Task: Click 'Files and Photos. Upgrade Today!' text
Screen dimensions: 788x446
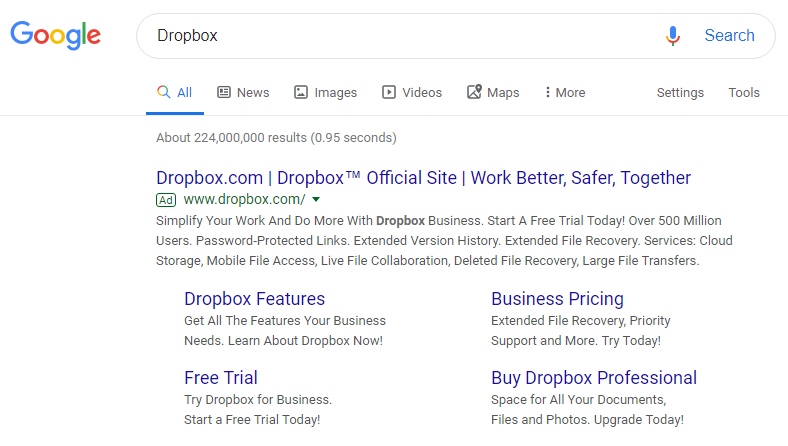Action: (587, 420)
